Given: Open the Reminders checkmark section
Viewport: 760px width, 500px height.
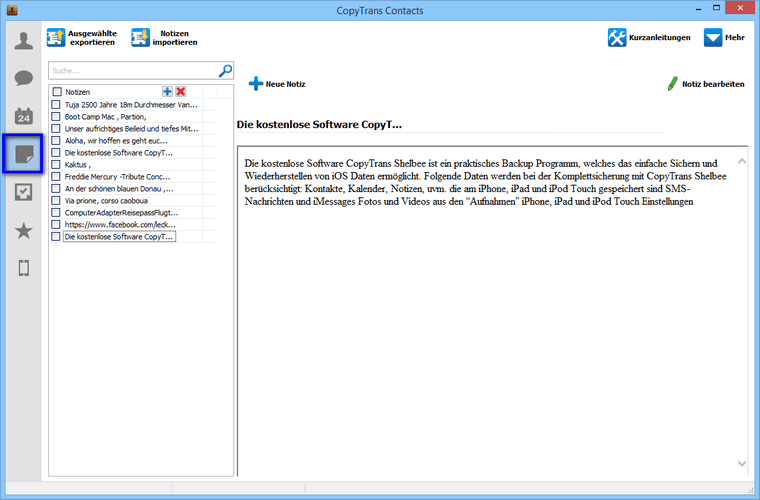Looking at the screenshot, I should pos(24,192).
